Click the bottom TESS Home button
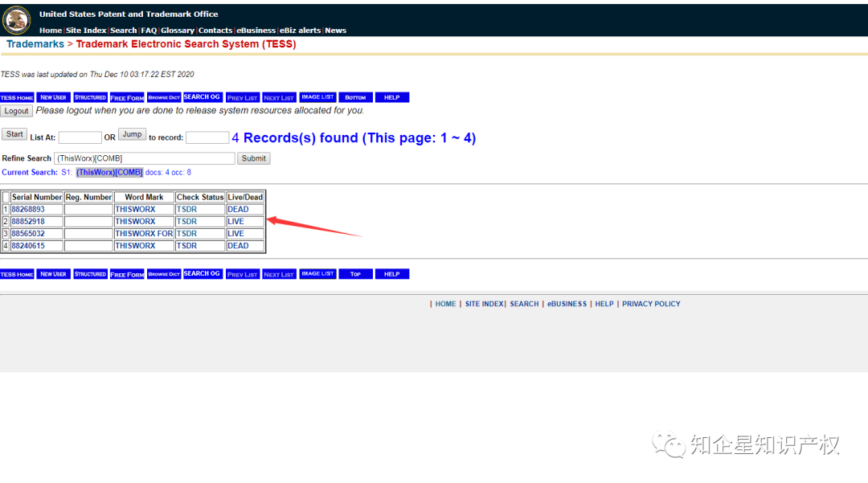 17,274
